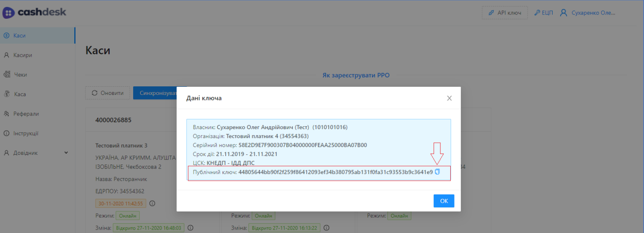Viewport: 644px width, 233px height.
Task: Go to Каси in sidebar
Action: 19,35
